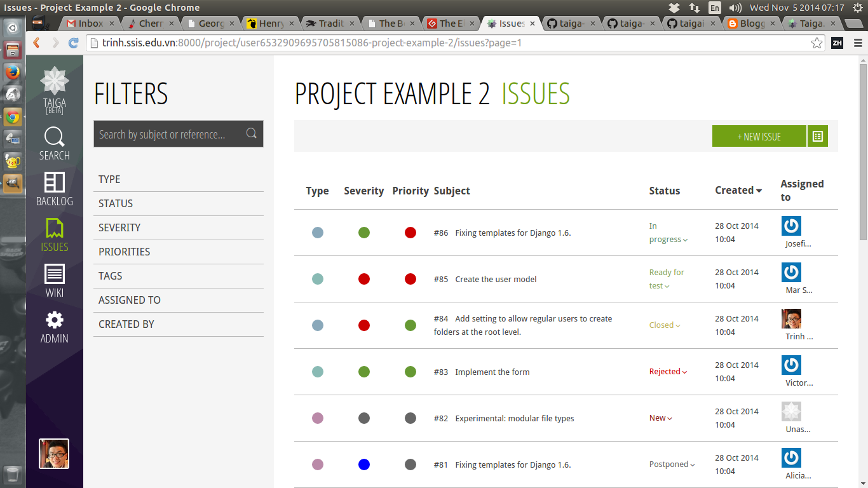Click the magnifier icon in the filter search
This screenshot has height=488, width=868.
tap(252, 133)
